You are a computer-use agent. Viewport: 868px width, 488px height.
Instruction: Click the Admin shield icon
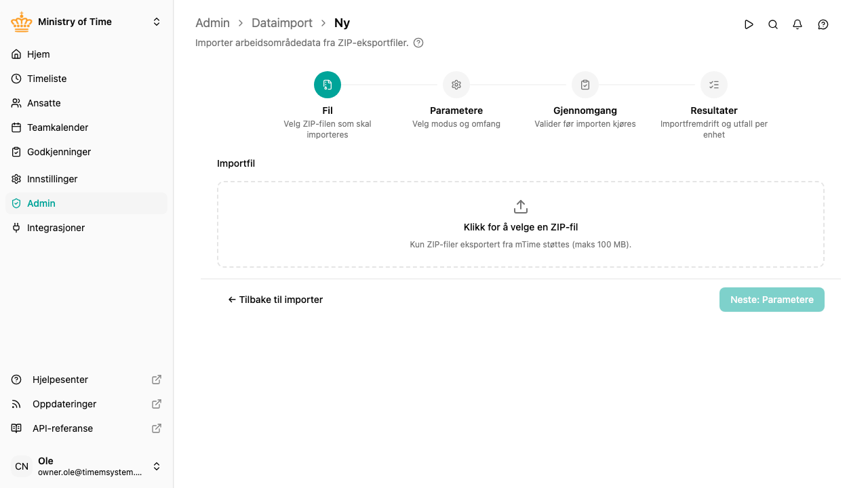(x=16, y=203)
